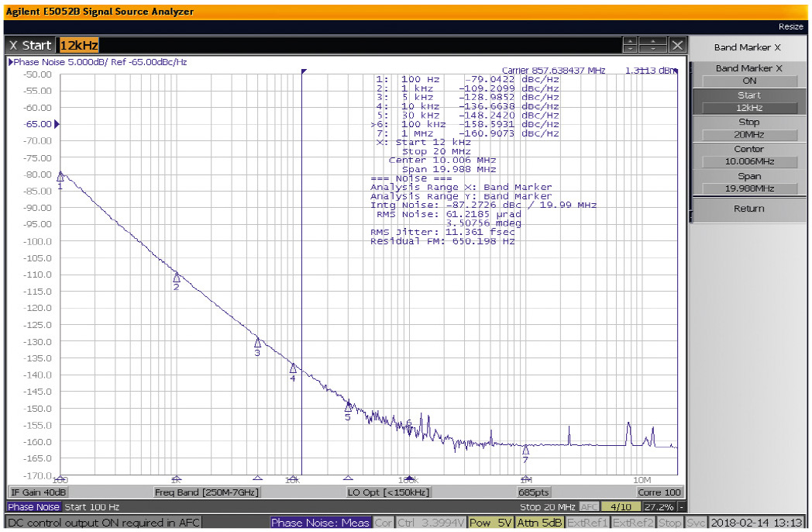Click marker 2 triangle at 1 kHz on trace
This screenshot has height=532, width=812.
point(177,278)
